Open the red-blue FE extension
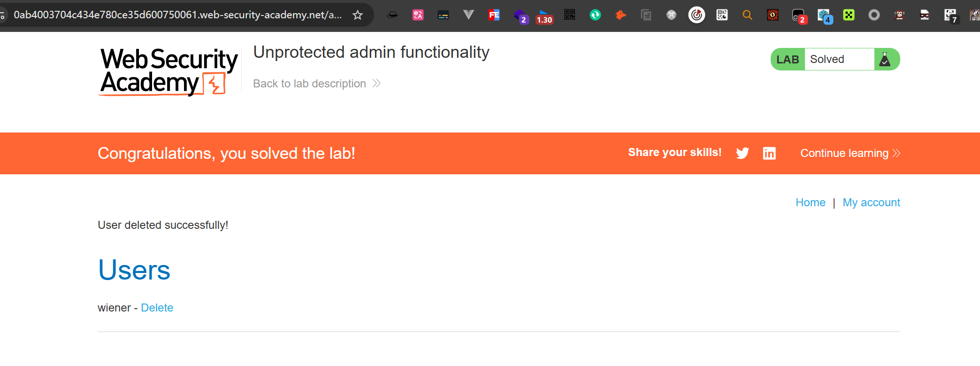The image size is (980, 366). point(494,15)
